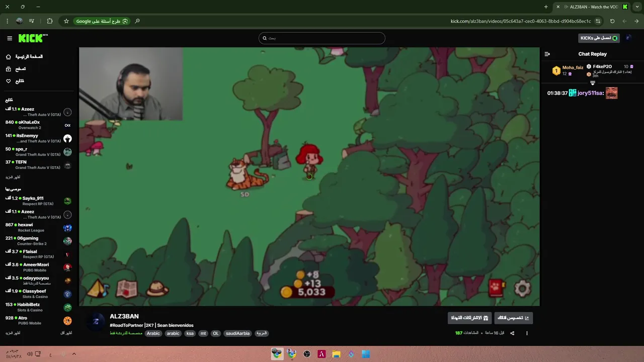This screenshot has width=644, height=362.
Task: Open itsEnemyy channel in sidebar
Action: pos(38,138)
